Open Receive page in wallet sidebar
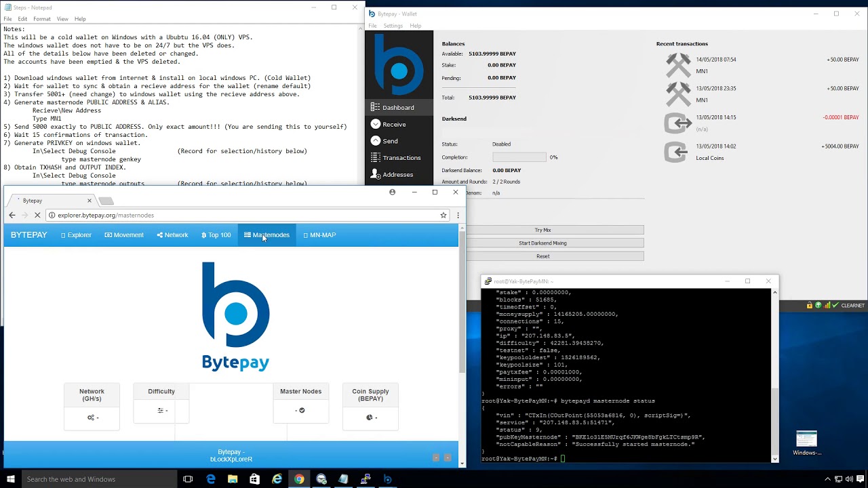 tap(399, 124)
